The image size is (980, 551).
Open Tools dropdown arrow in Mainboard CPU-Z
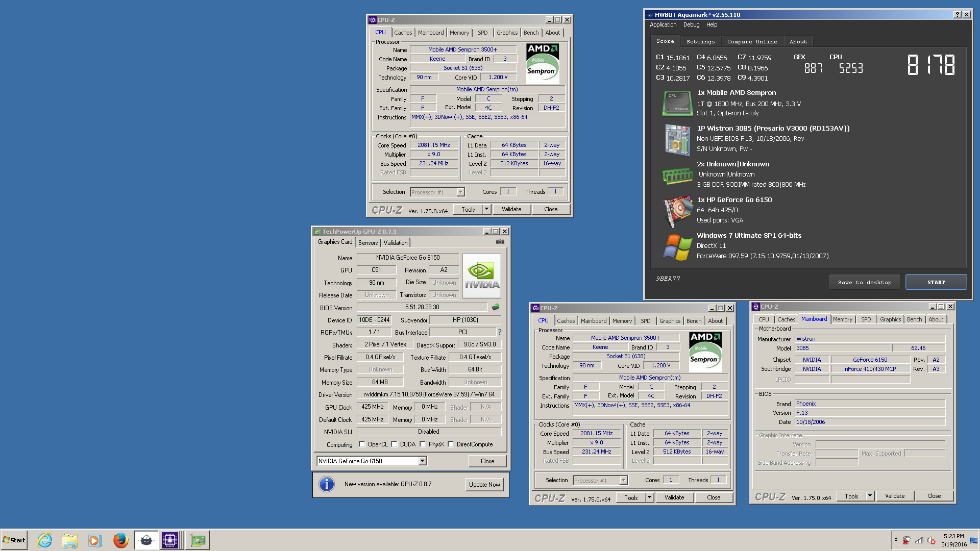point(870,496)
